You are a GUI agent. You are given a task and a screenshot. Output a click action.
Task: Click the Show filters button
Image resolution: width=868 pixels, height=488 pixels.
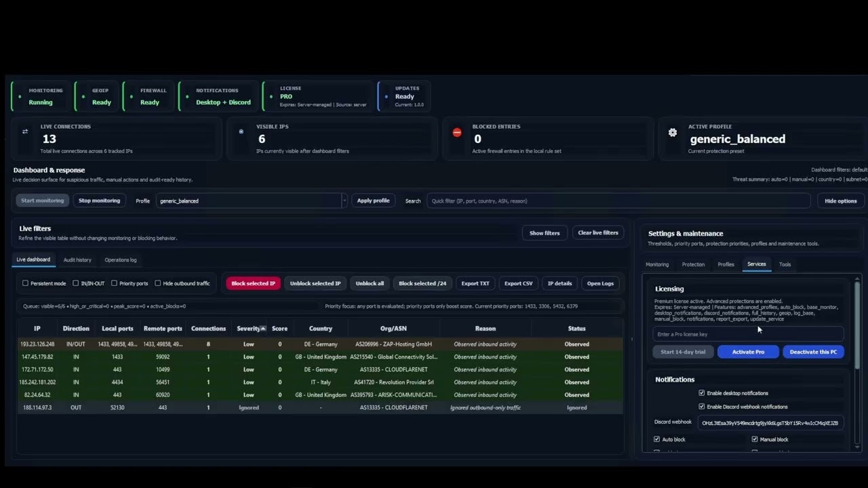[545, 233]
